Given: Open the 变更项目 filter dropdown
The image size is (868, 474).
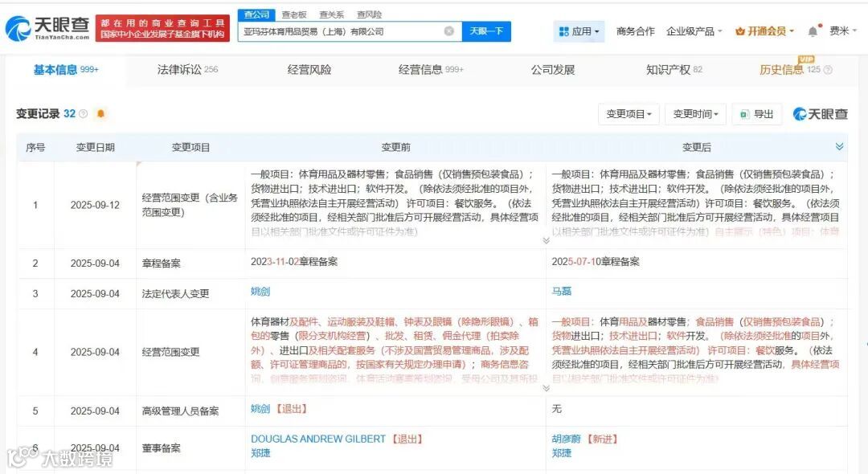Looking at the screenshot, I should pos(628,114).
